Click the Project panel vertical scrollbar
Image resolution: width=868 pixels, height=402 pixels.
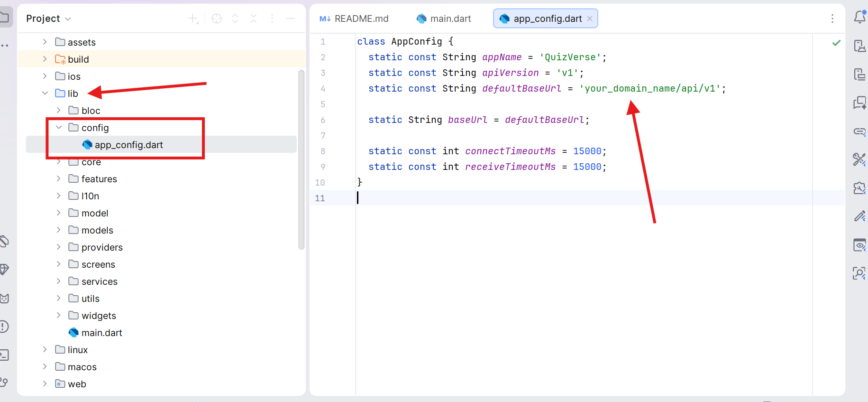(301, 159)
